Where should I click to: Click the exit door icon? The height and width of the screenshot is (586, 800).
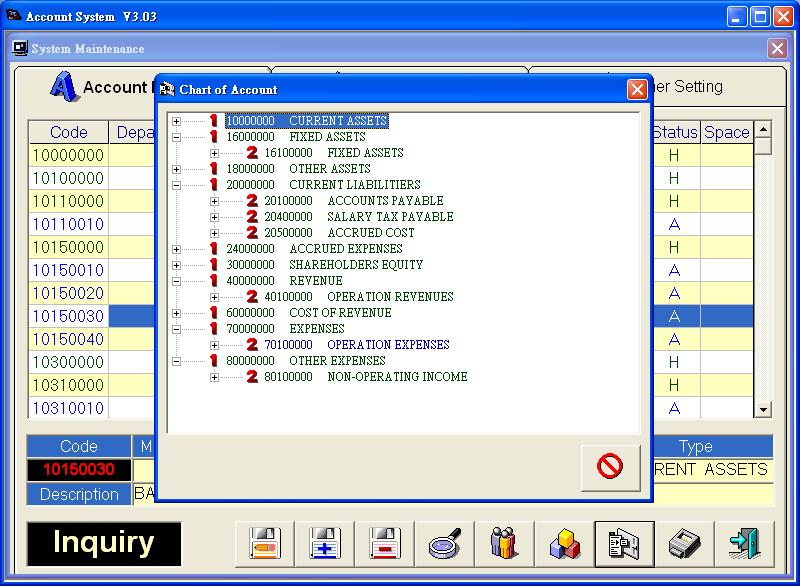click(x=744, y=544)
